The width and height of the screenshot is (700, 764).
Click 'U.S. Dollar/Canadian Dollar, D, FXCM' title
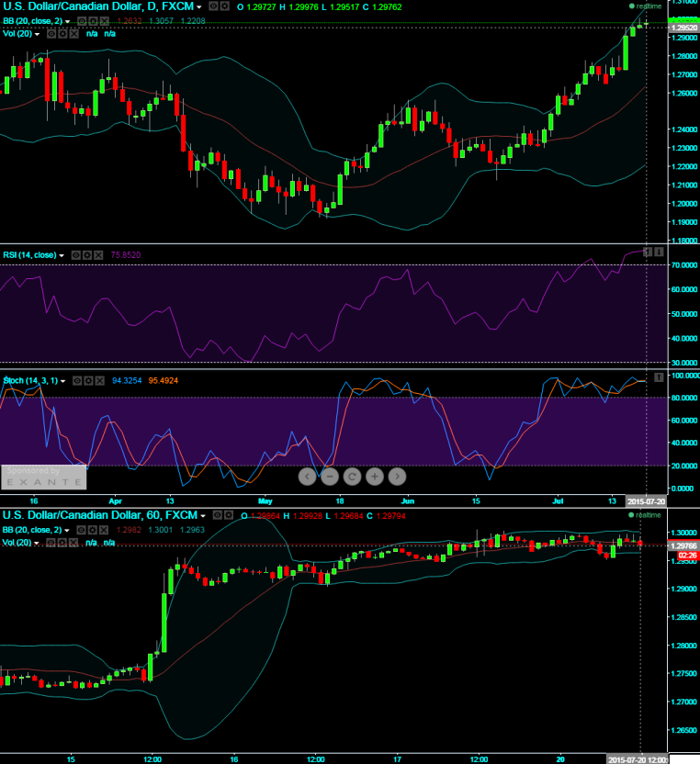[x=98, y=6]
